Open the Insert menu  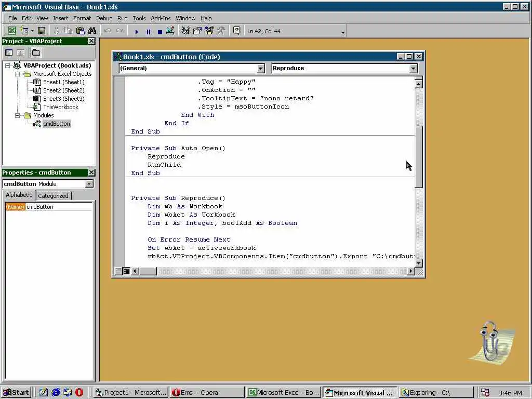pyautogui.click(x=60, y=18)
